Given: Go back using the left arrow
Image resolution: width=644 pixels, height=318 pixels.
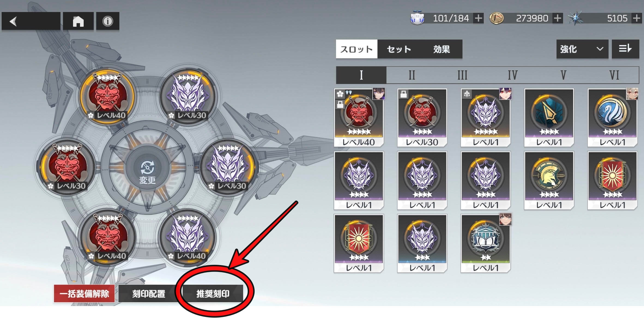Looking at the screenshot, I should (31, 21).
